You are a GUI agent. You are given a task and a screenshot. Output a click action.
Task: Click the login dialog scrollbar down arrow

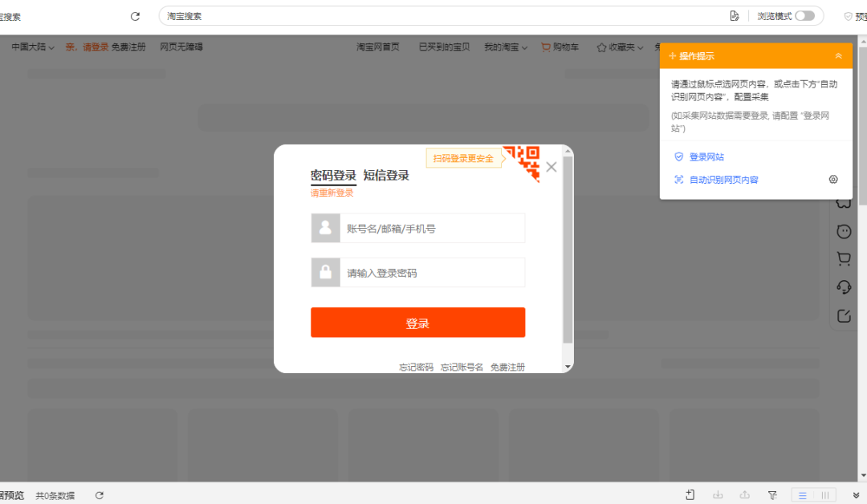point(568,367)
